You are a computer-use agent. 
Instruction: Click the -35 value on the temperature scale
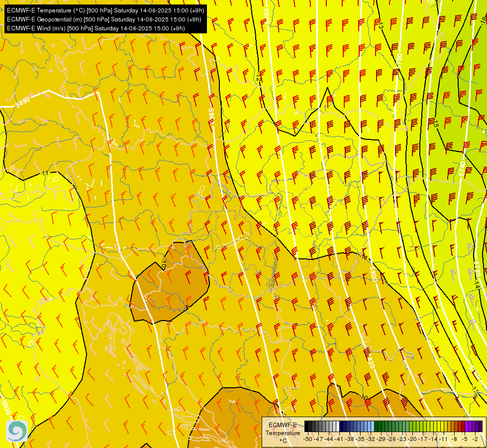point(360,439)
